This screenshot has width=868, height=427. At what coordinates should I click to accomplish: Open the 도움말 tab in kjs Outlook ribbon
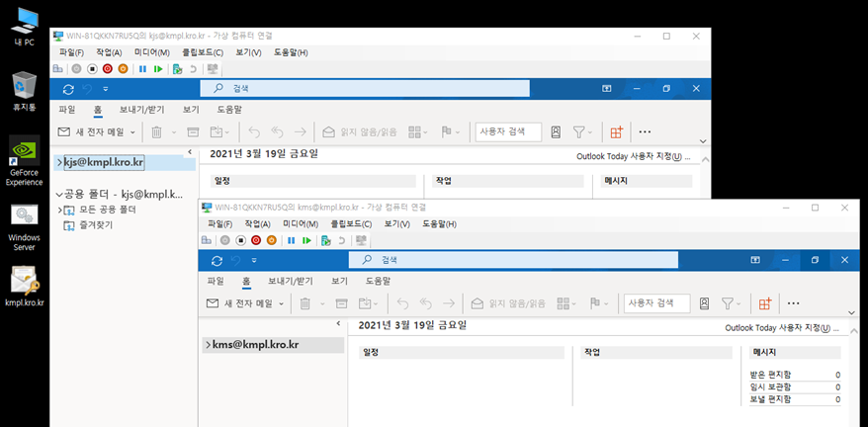[229, 110]
